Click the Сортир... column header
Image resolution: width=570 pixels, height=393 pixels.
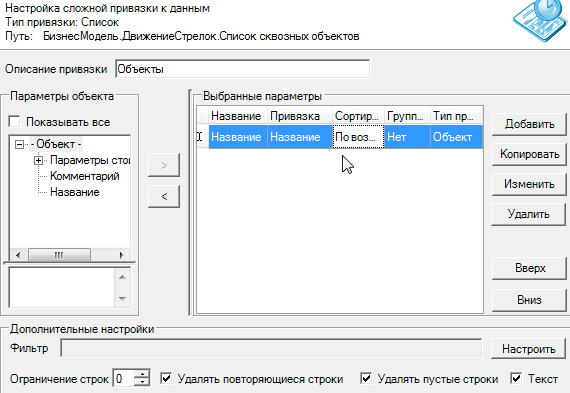pyautogui.click(x=358, y=116)
